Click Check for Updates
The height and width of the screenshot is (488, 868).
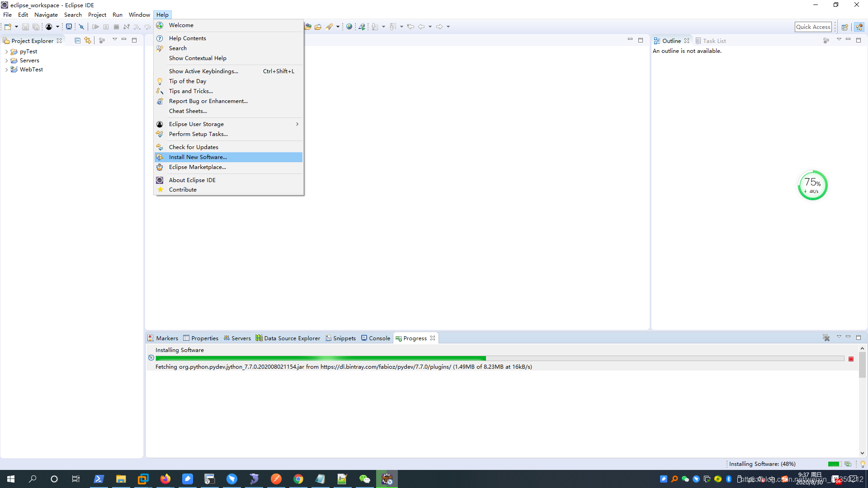pos(193,147)
